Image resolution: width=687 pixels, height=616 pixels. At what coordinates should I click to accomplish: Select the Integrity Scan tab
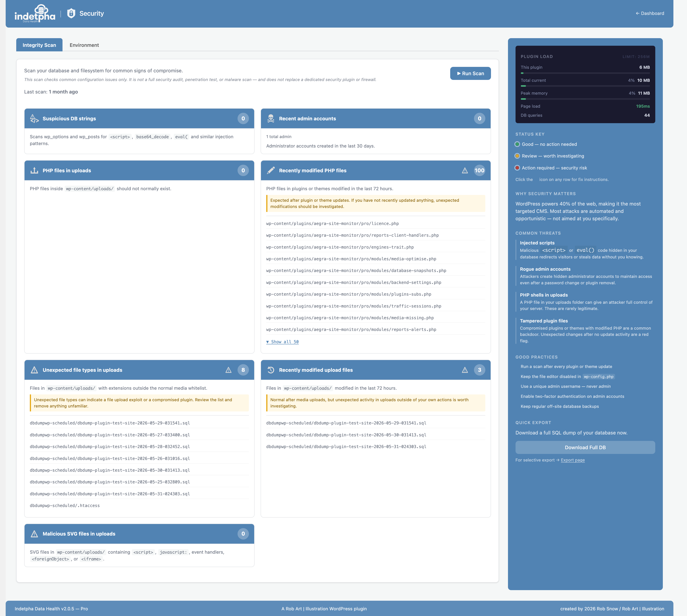[39, 45]
